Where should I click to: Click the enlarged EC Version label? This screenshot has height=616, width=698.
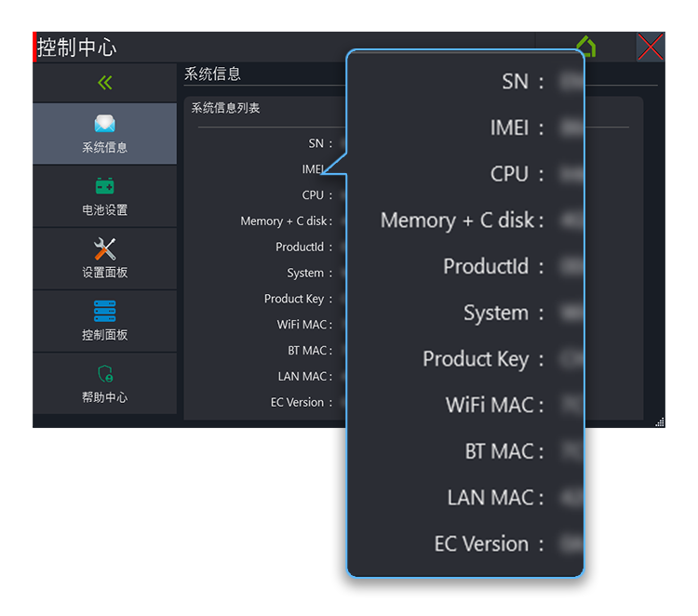[481, 544]
